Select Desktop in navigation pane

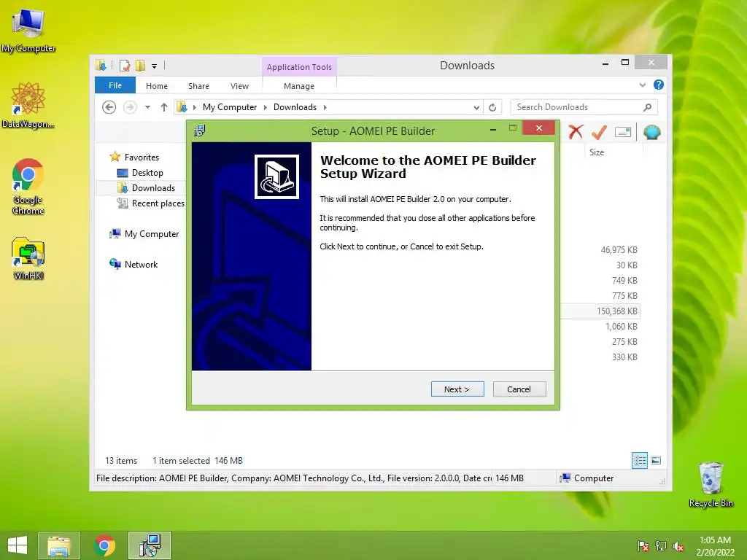(x=147, y=172)
